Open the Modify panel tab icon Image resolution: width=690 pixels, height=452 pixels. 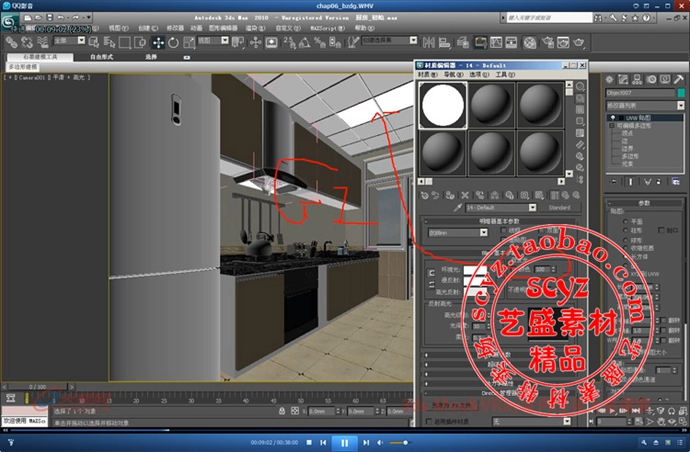(623, 80)
